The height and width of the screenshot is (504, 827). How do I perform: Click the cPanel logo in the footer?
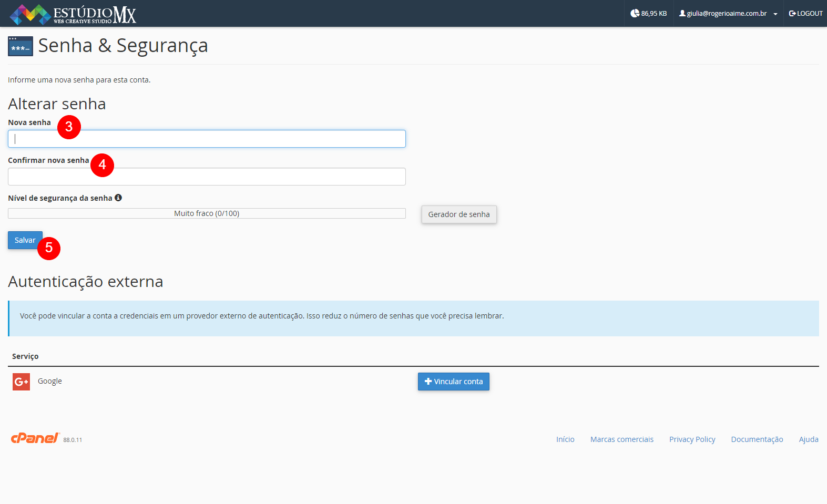tap(35, 438)
